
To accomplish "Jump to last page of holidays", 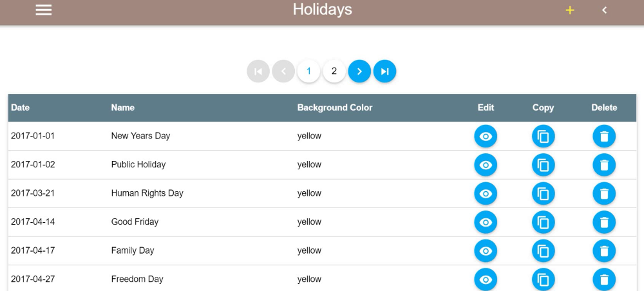I will [x=384, y=71].
